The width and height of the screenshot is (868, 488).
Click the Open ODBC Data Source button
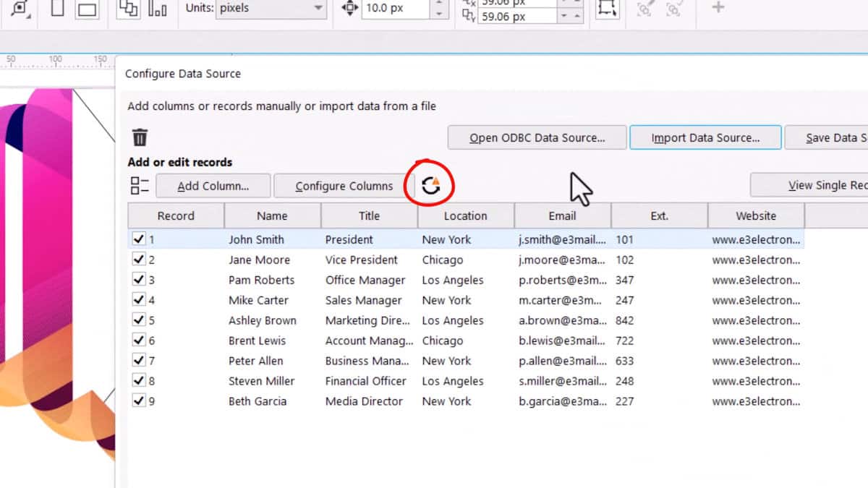(x=537, y=137)
